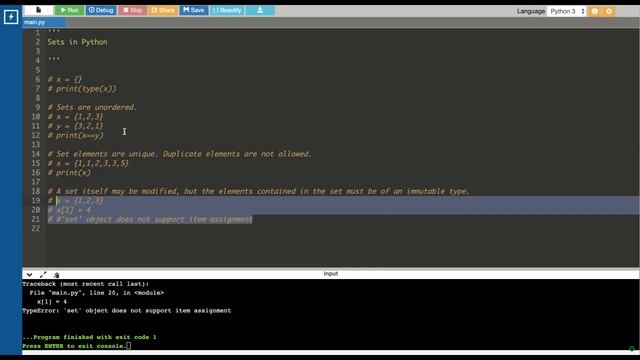Click line number 19 in the gutter
The height and width of the screenshot is (360, 640).
tap(36, 200)
